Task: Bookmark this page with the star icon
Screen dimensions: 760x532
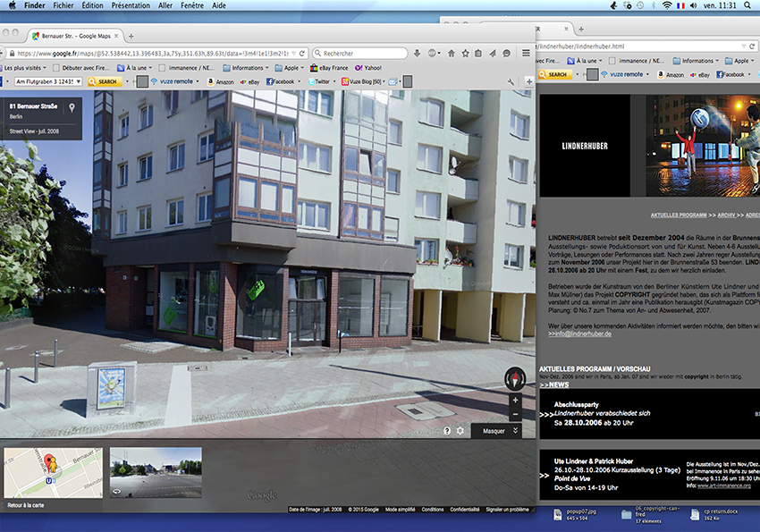Action: 465,54
